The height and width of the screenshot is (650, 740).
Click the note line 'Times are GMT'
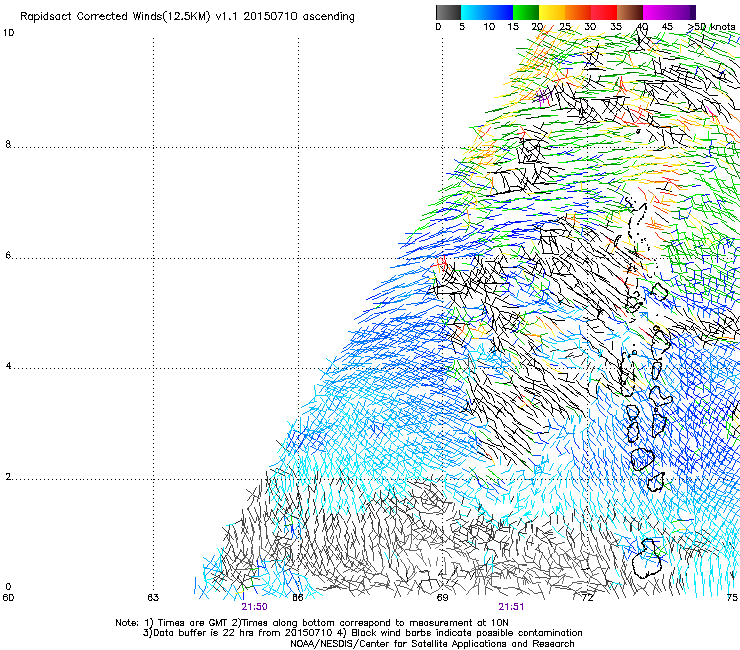point(193,623)
